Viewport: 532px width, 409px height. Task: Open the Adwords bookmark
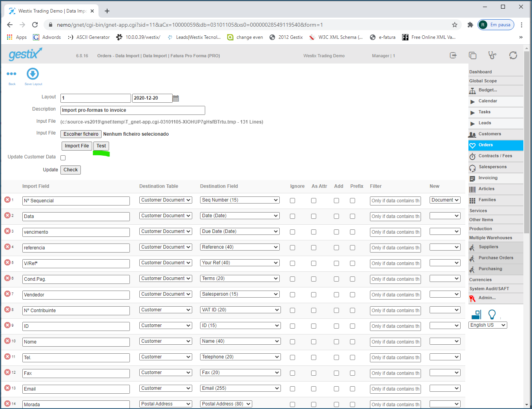coord(47,37)
